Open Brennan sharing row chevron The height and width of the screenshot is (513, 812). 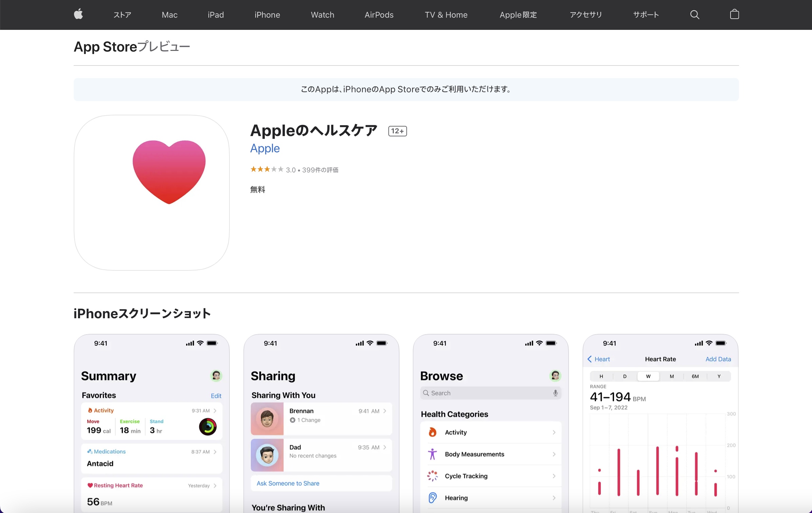pos(385,411)
